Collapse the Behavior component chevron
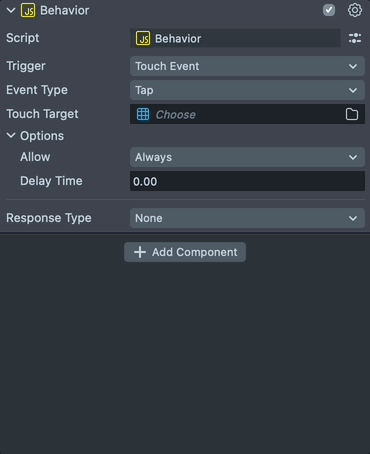Screen dimensions: 370x454 tap(11, 10)
